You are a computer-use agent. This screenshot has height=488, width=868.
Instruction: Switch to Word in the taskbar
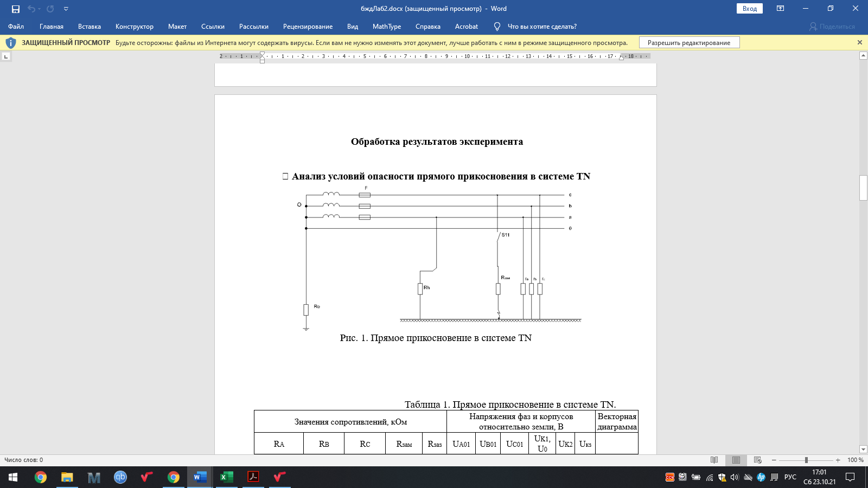(x=200, y=477)
